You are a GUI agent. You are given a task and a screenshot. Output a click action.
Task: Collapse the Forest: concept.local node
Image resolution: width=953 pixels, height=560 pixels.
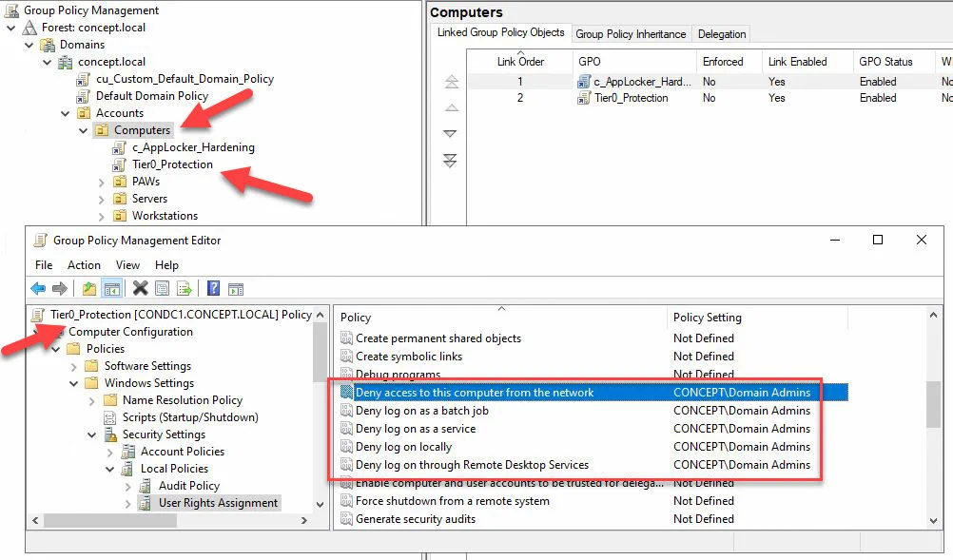point(11,28)
